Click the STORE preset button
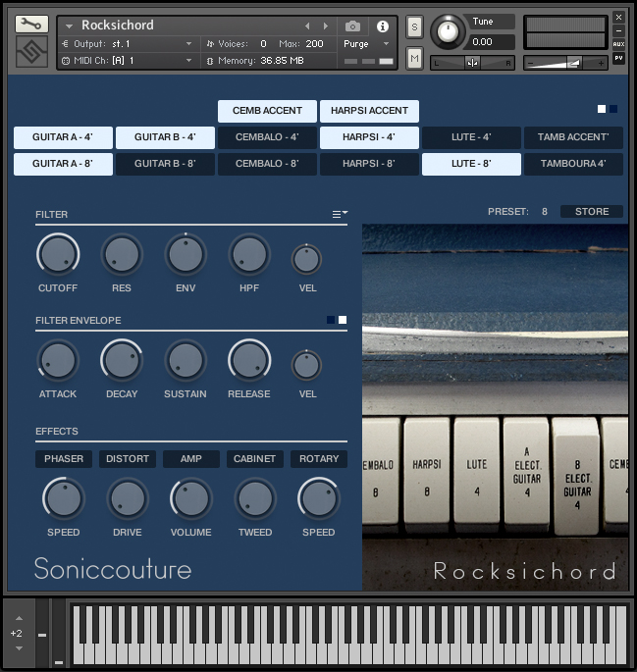The width and height of the screenshot is (637, 672). point(592,212)
